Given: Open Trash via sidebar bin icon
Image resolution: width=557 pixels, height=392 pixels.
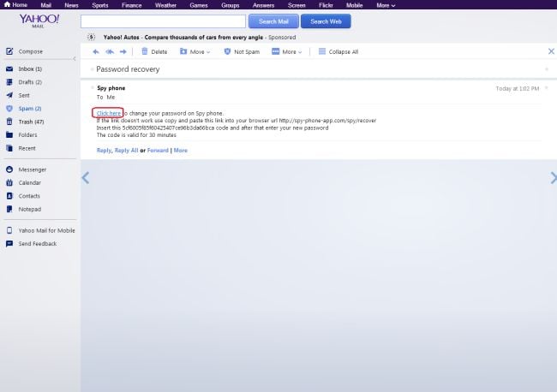Looking at the screenshot, I should 9,122.
